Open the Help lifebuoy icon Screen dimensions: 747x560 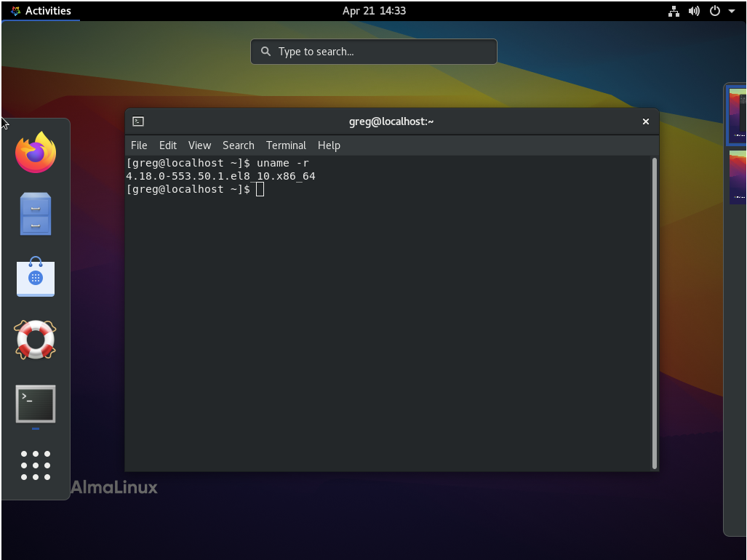[36, 340]
